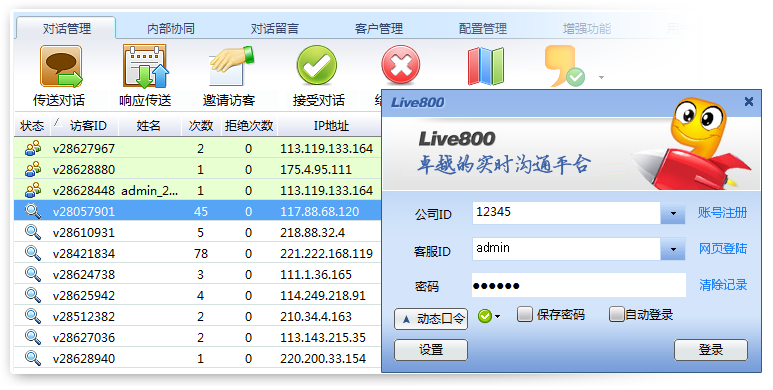Viewport: 773px width, 390px height.
Task: Click magnifier icon of visitor v28512382
Action: (x=33, y=316)
